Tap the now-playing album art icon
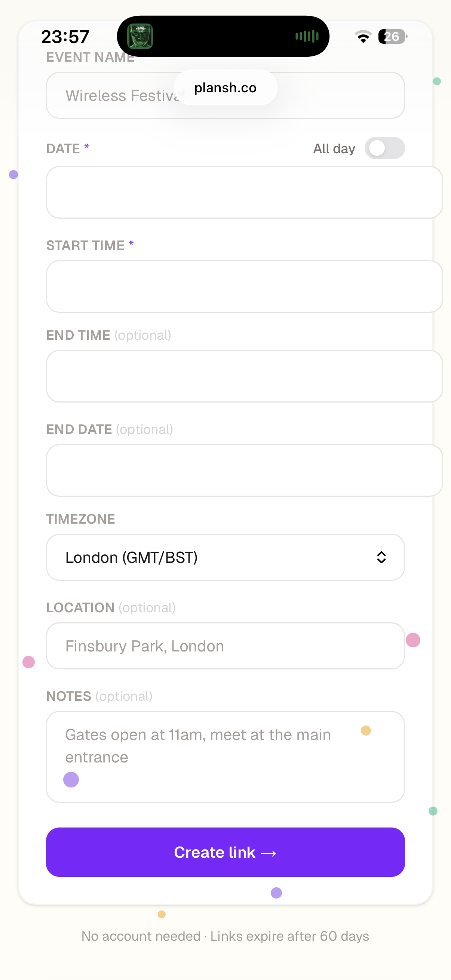The image size is (451, 980). (x=140, y=37)
